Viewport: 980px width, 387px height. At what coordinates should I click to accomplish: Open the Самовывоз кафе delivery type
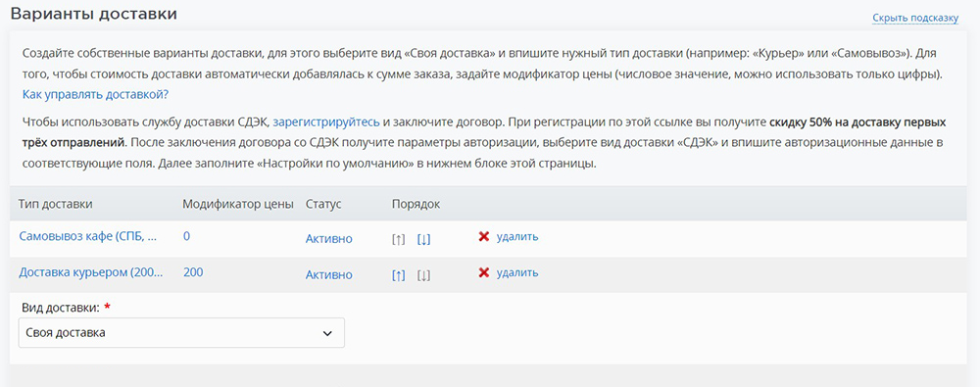[x=88, y=237]
